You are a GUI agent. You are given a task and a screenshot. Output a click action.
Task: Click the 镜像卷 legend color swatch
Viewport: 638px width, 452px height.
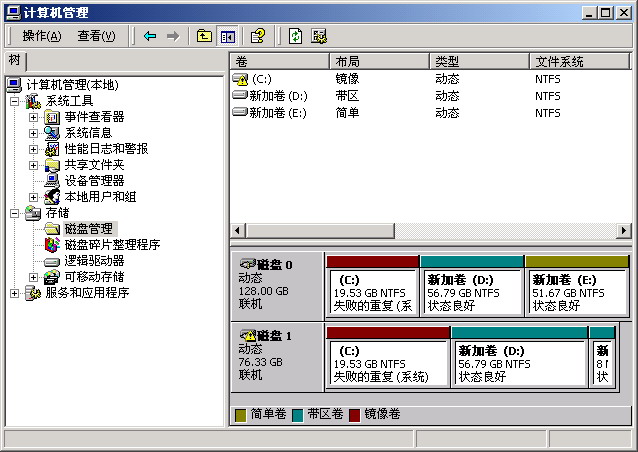(x=354, y=414)
